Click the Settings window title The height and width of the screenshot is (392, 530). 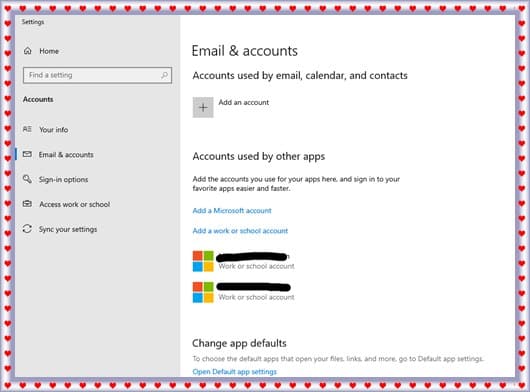pyautogui.click(x=33, y=22)
